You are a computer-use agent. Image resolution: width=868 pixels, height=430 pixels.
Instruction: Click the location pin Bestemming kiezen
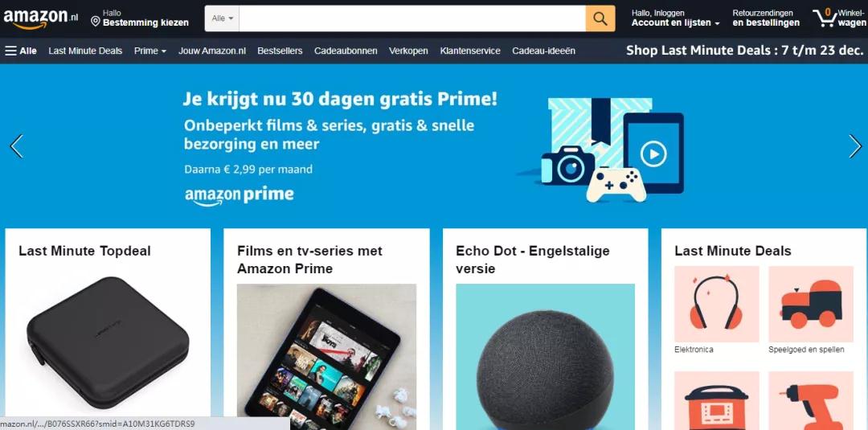(140, 18)
